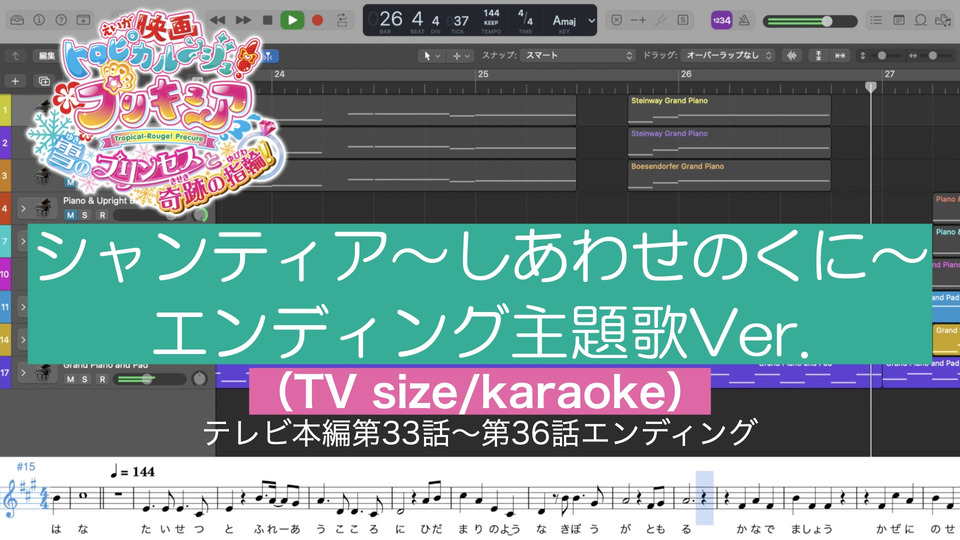The width and height of the screenshot is (960, 540).
Task: Rewind the playhead
Action: coord(217,20)
